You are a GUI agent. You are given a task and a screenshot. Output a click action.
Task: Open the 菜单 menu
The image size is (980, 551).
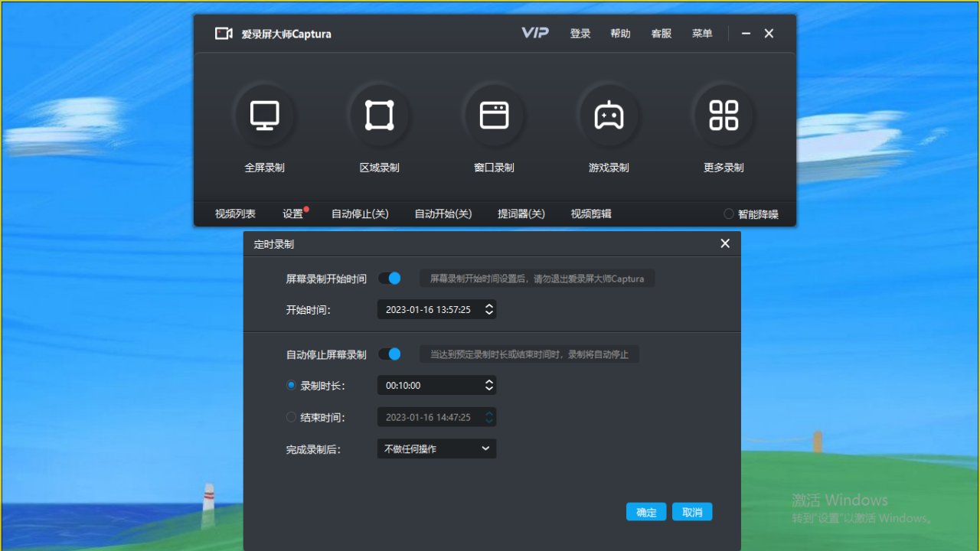tap(701, 33)
